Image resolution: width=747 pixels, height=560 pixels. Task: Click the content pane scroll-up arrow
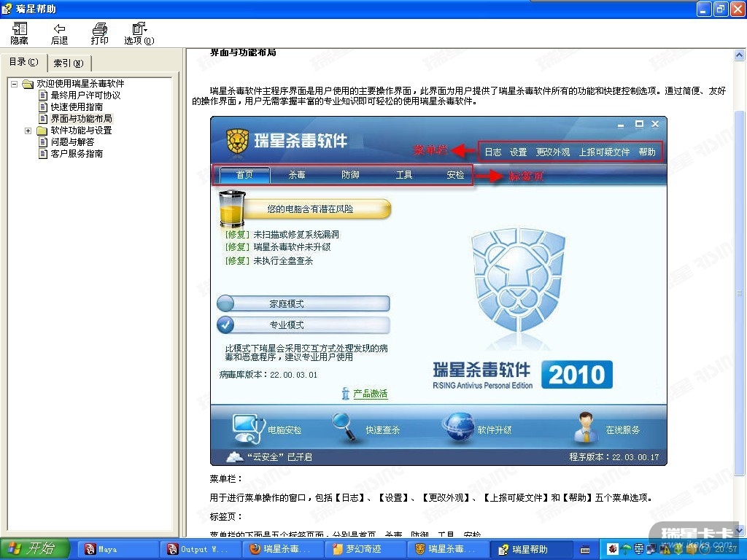740,55
